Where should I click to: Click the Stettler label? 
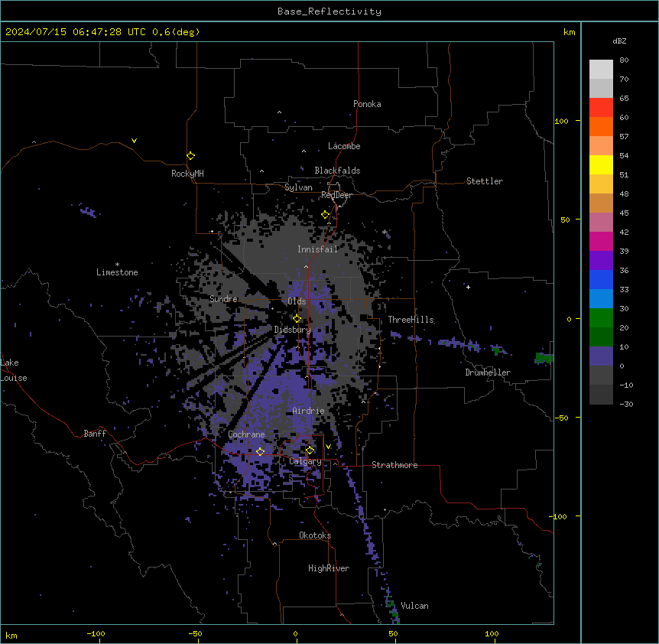(485, 181)
